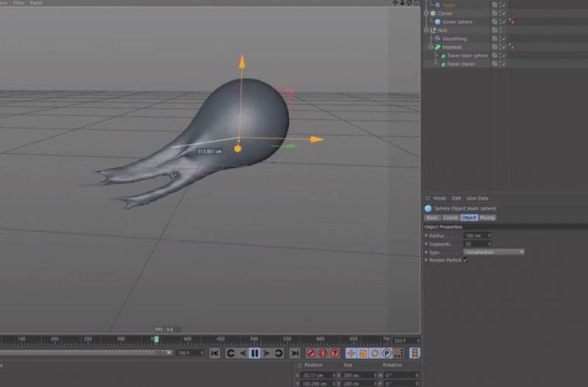Collapse the Metaball hierarchy
The width and height of the screenshot is (588, 387).
430,47
